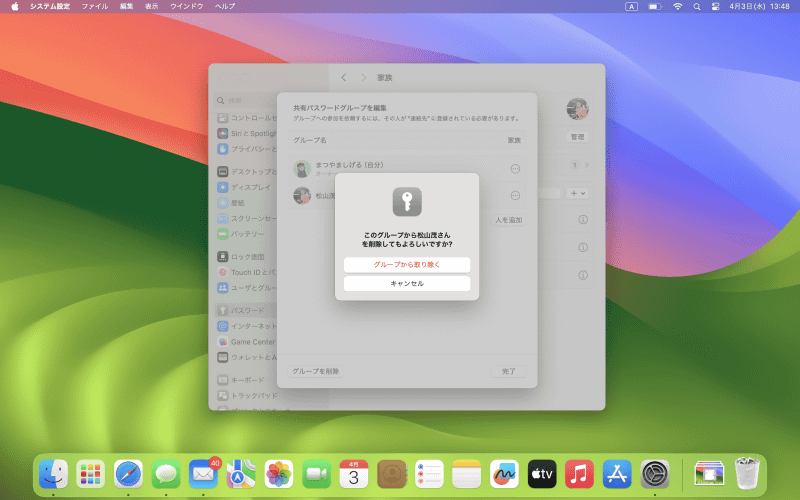Click the グループ名 field showing 家族
800x500 pixels.
(x=407, y=140)
